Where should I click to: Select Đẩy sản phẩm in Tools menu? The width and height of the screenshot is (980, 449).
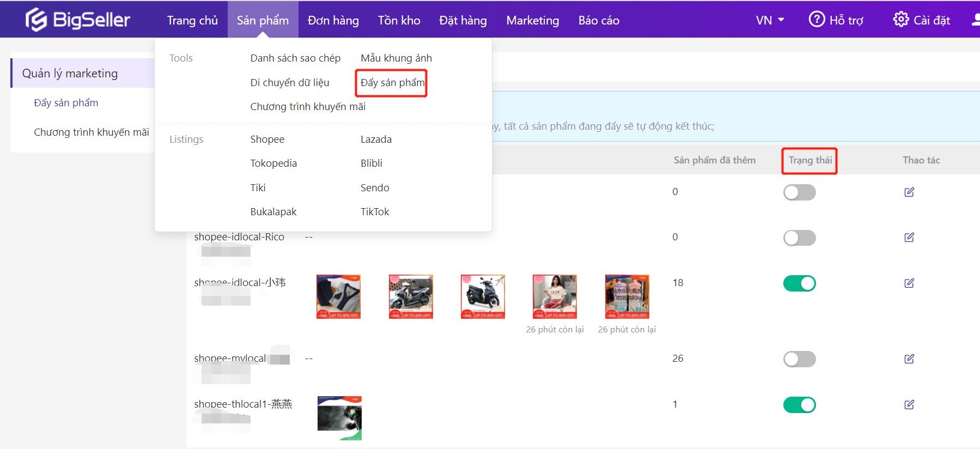pyautogui.click(x=392, y=83)
